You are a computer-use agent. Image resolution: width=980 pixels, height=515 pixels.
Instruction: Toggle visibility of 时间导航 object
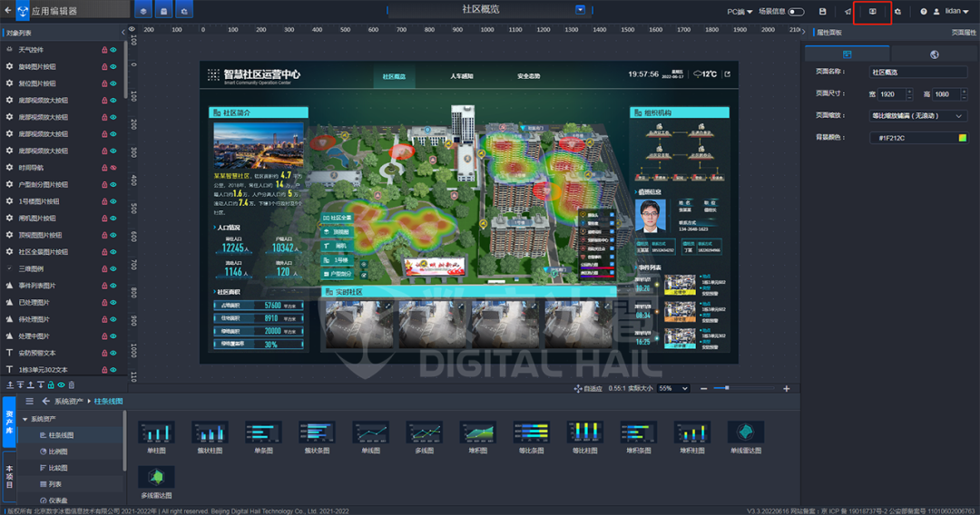pyautogui.click(x=113, y=168)
